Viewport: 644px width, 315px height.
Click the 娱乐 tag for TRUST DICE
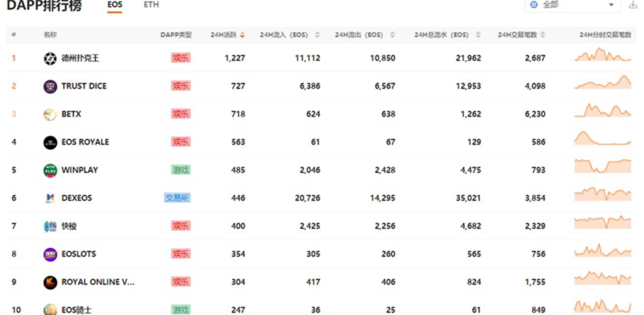[x=181, y=86]
